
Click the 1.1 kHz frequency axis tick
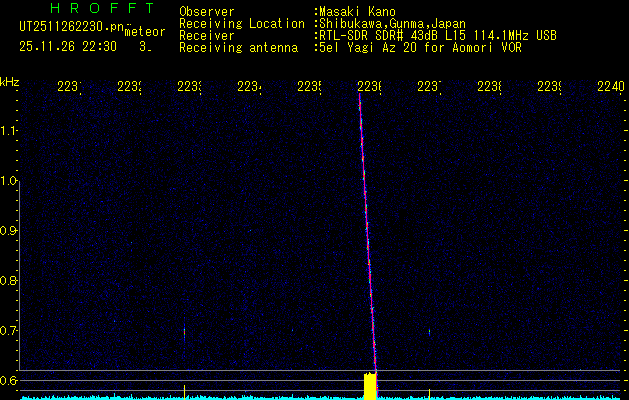click(x=9, y=131)
